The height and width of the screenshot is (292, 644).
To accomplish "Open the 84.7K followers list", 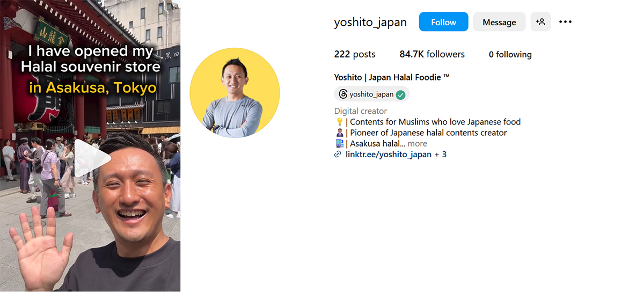I will (432, 54).
